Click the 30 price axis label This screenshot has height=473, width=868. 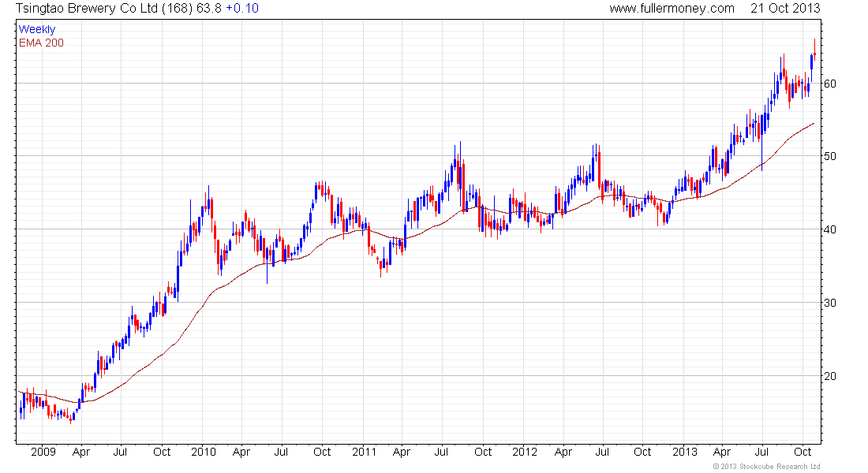click(830, 303)
